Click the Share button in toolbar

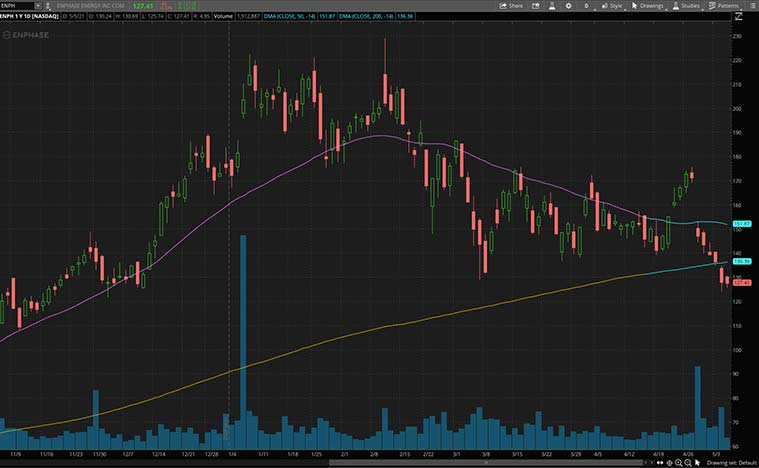511,5
